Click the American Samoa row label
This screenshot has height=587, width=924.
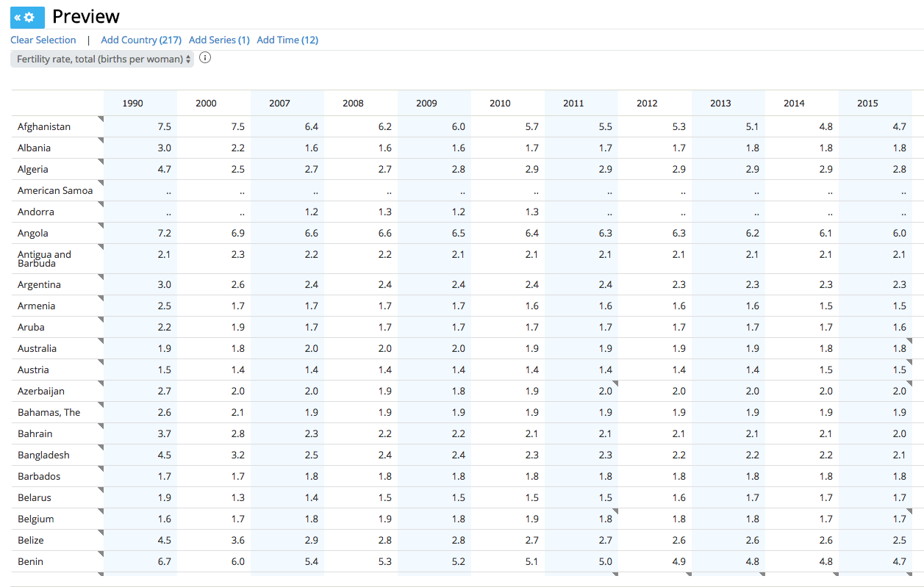tap(55, 190)
